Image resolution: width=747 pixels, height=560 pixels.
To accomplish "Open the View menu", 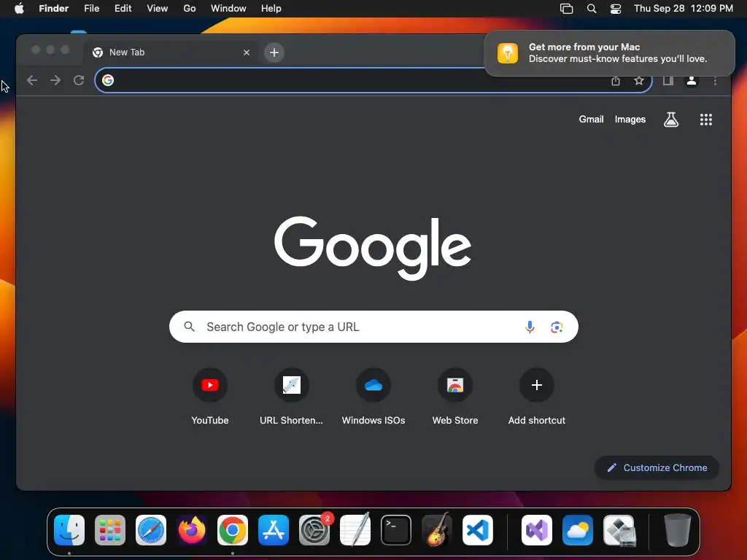I will (158, 9).
